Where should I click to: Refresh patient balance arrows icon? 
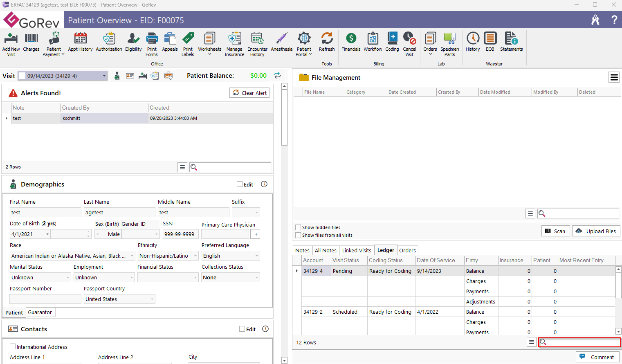tap(277, 75)
